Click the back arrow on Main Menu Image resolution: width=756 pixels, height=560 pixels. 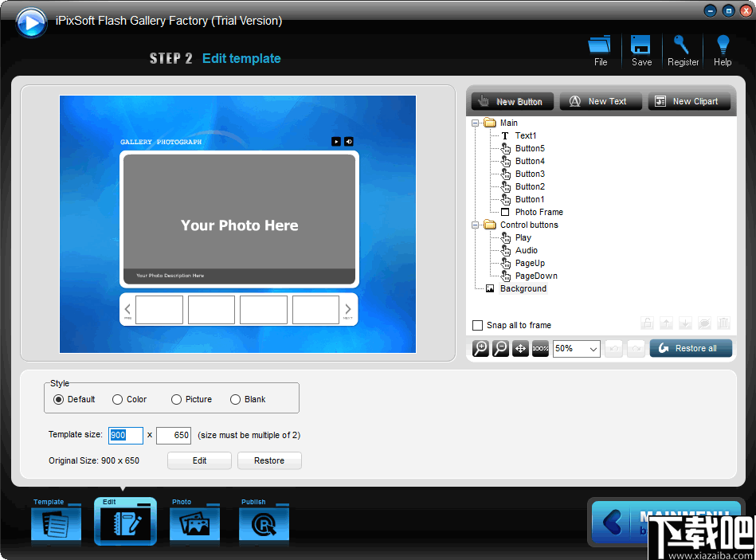pyautogui.click(x=613, y=522)
